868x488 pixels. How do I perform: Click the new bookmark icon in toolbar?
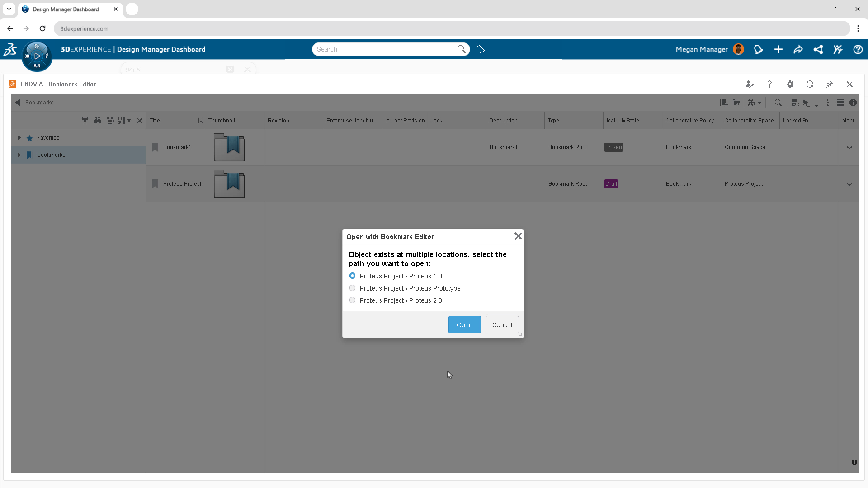(x=724, y=103)
